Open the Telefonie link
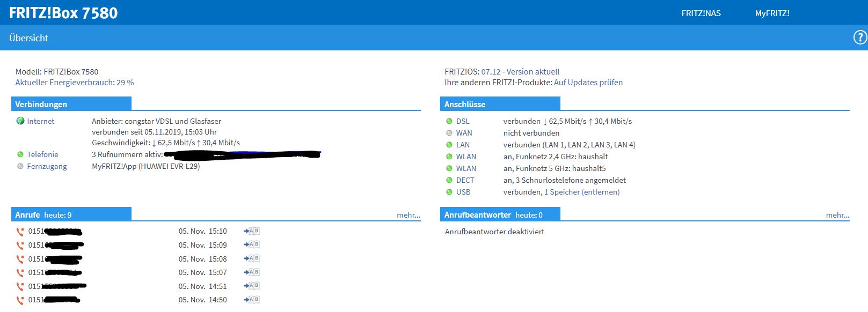Image resolution: width=868 pixels, height=312 pixels. (42, 154)
